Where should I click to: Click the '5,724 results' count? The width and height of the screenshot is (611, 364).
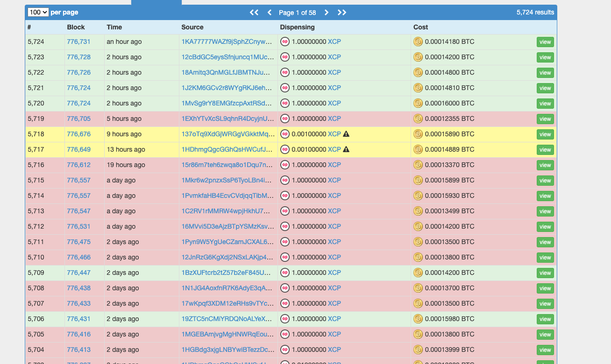click(x=535, y=12)
